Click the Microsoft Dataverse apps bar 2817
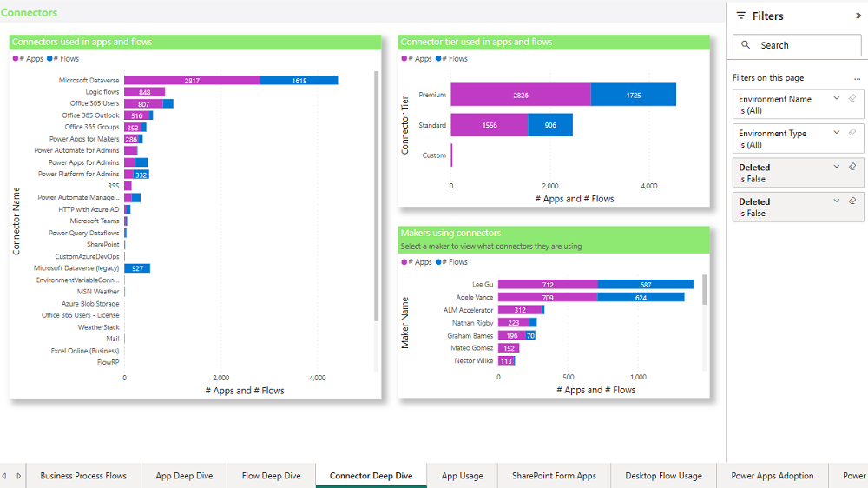The width and height of the screenshot is (868, 488). [x=192, y=81]
